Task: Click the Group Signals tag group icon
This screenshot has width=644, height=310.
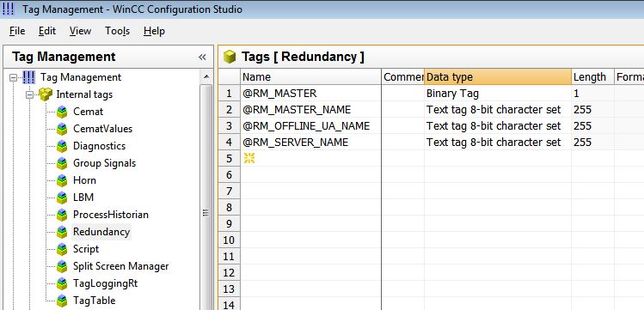Action: tap(62, 163)
